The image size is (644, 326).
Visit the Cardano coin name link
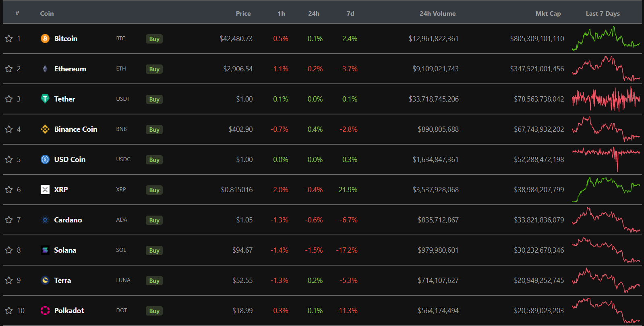pyautogui.click(x=68, y=220)
